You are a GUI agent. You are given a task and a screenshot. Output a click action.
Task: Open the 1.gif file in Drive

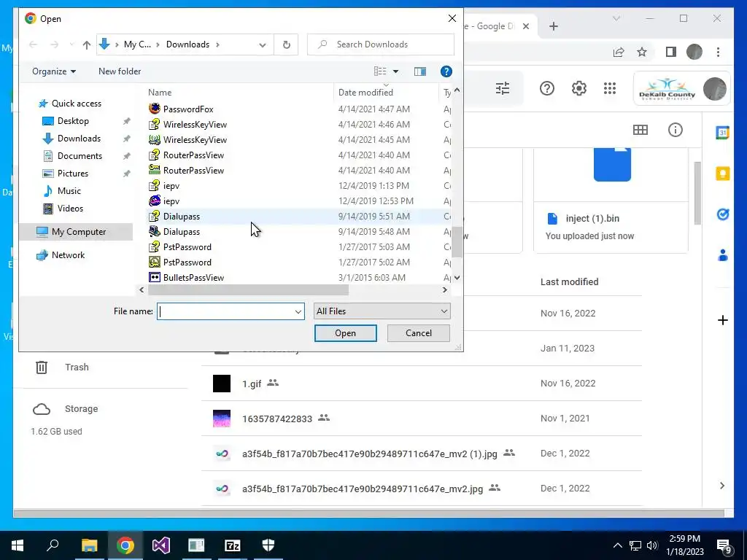pyautogui.click(x=252, y=384)
